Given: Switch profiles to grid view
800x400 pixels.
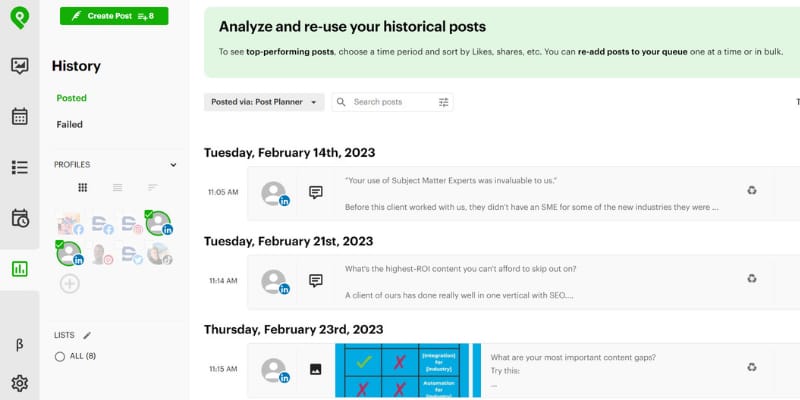Looking at the screenshot, I should pyautogui.click(x=83, y=187).
